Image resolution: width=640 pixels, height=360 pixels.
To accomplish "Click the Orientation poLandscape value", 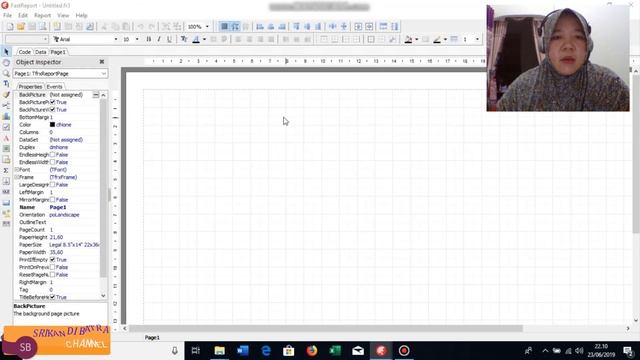I will 64,215.
